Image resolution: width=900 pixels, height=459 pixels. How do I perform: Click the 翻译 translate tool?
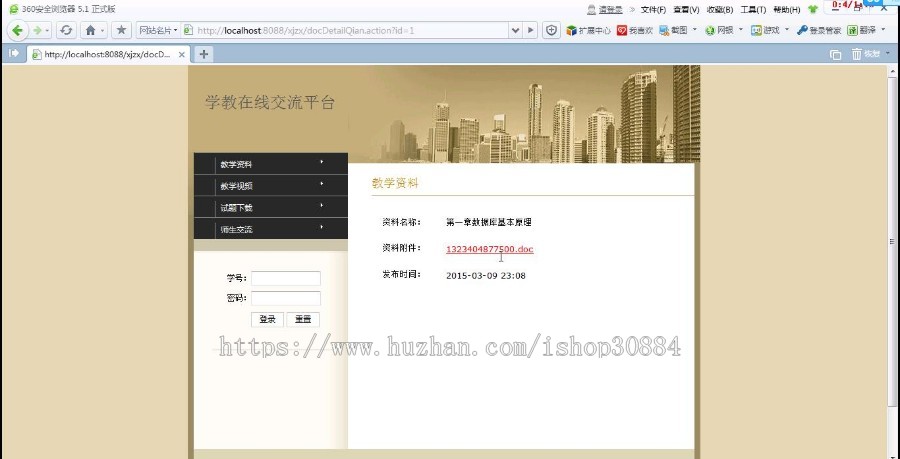pos(862,30)
